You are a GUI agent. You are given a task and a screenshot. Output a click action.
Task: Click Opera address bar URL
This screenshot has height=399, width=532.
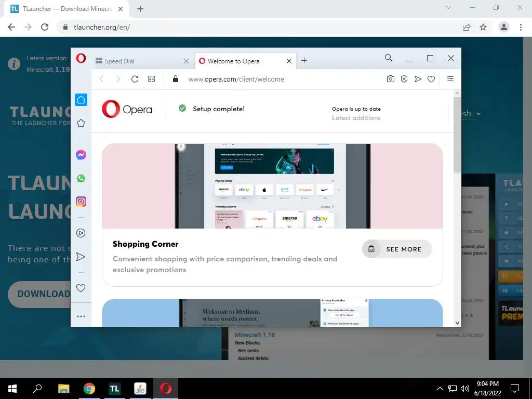click(236, 79)
